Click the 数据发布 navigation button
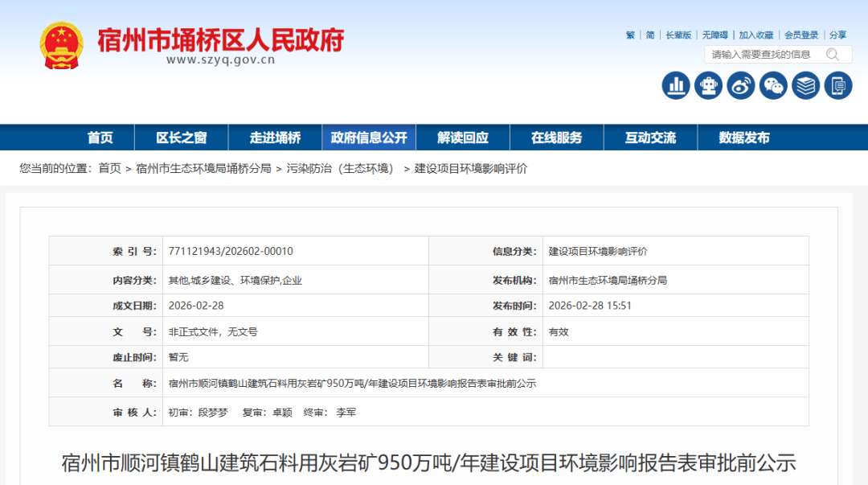 click(x=742, y=137)
